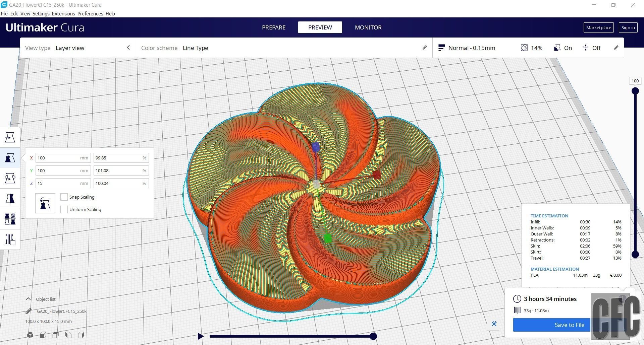The height and width of the screenshot is (345, 644).
Task: Open the Edit menu
Action: [14, 14]
